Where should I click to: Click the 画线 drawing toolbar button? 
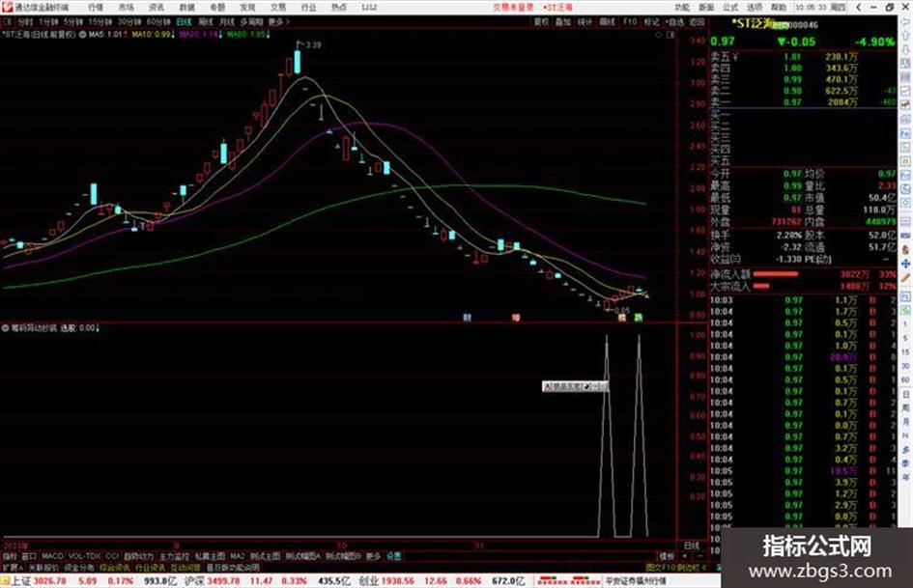[x=608, y=21]
